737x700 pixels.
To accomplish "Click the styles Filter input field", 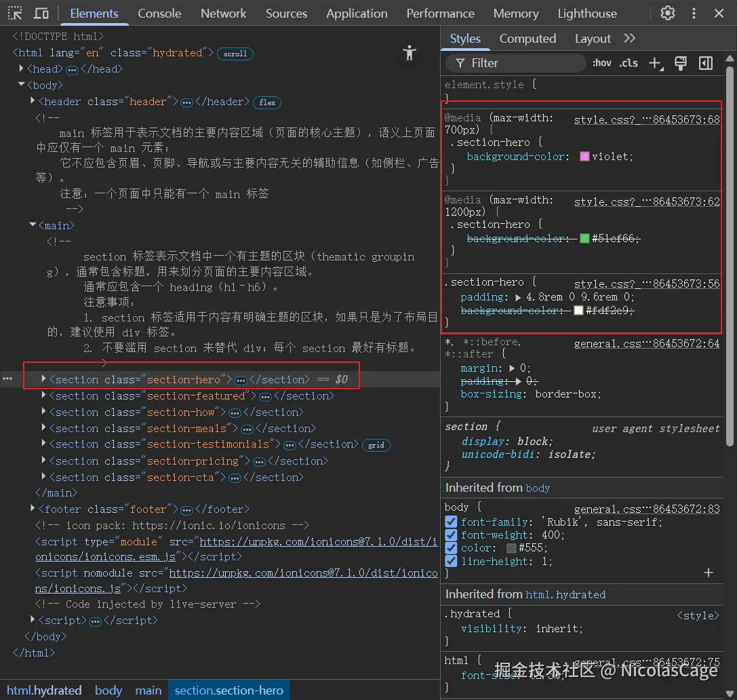I will pos(515,63).
